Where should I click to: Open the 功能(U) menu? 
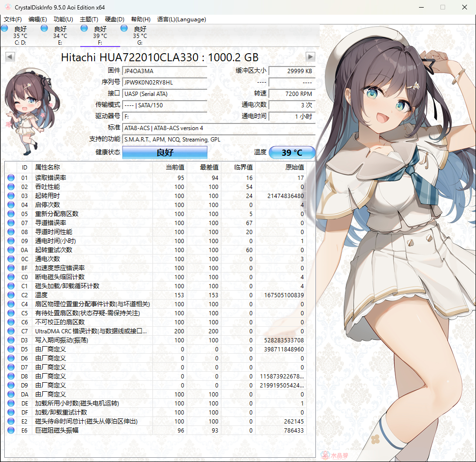[63, 19]
